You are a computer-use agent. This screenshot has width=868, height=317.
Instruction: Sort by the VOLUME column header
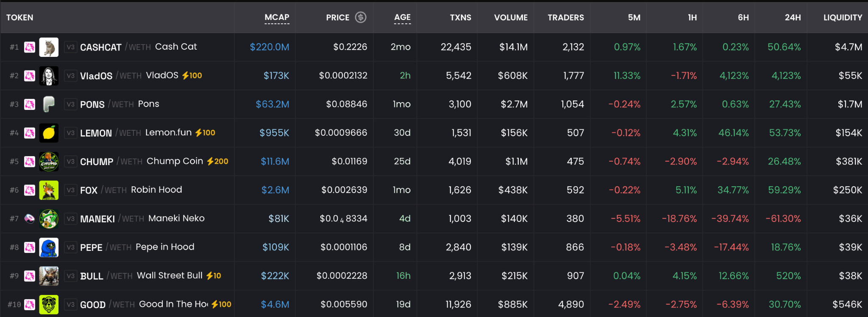[x=511, y=17]
